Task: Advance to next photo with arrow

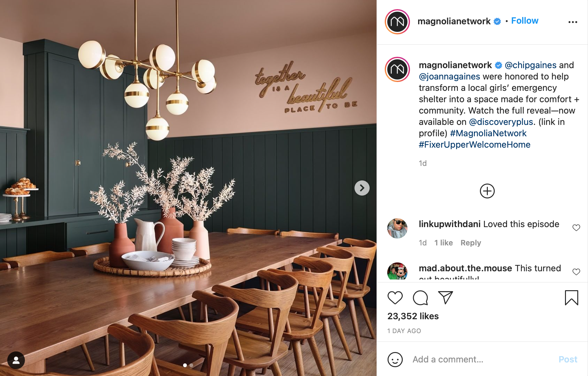Action: click(362, 188)
